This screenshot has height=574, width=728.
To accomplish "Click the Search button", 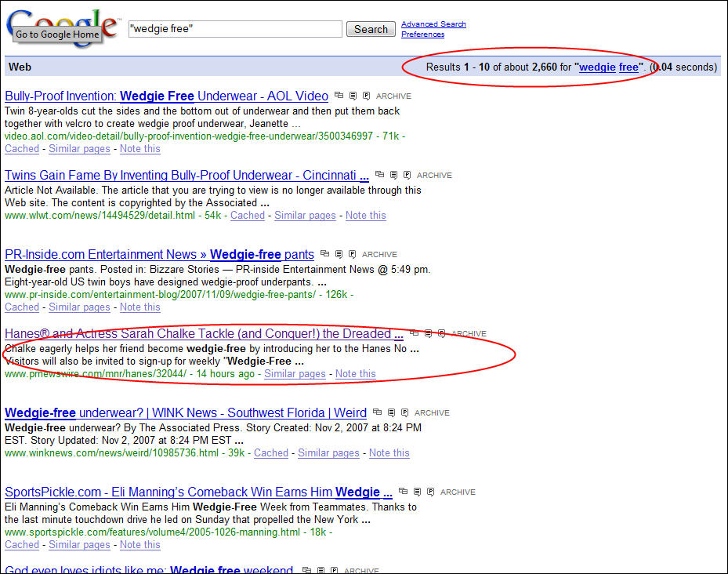I will click(371, 29).
